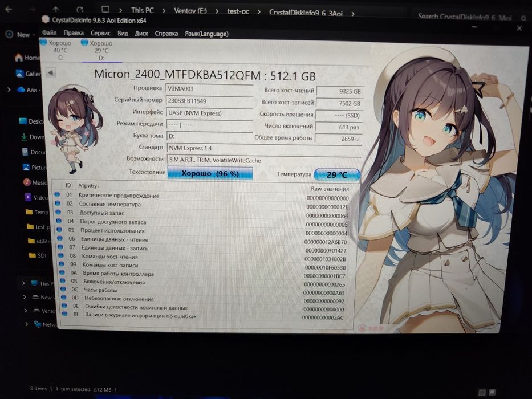Click status dot for Процент использования
The height and width of the screenshot is (399, 532).
[59, 230]
